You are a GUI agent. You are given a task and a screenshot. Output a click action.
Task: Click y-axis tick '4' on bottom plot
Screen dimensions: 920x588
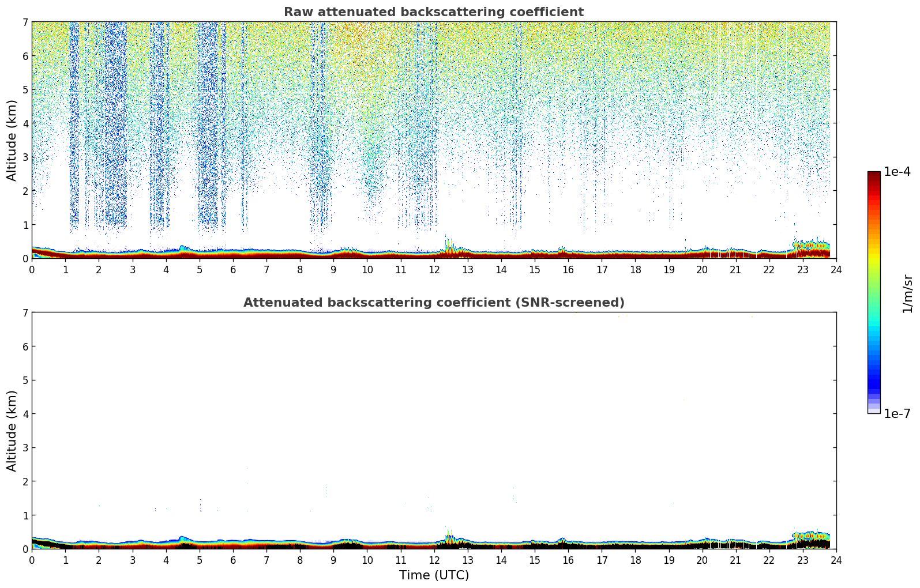tap(25, 414)
